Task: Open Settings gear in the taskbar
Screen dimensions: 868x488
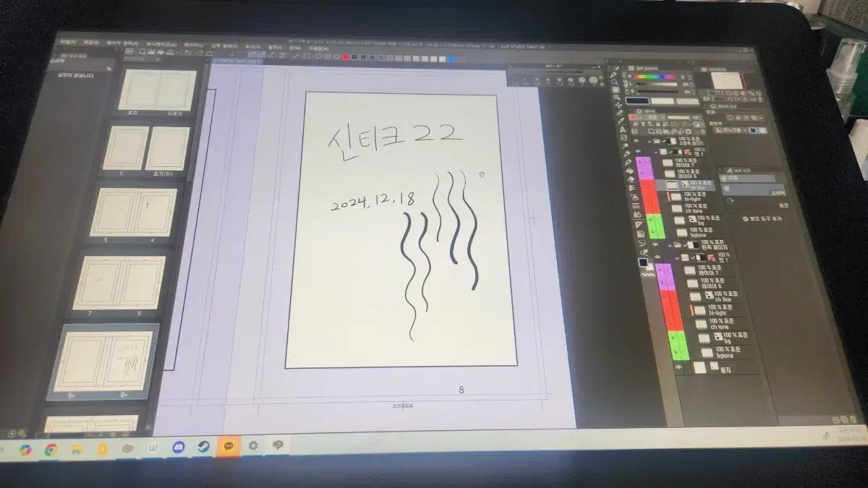Action: point(253,445)
